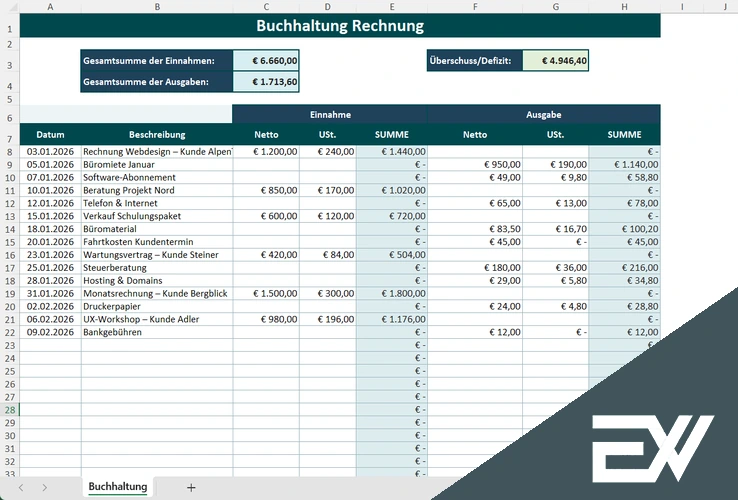Open the Buchhaltung sheet tab
Image resolution: width=738 pixels, height=500 pixels.
118,487
